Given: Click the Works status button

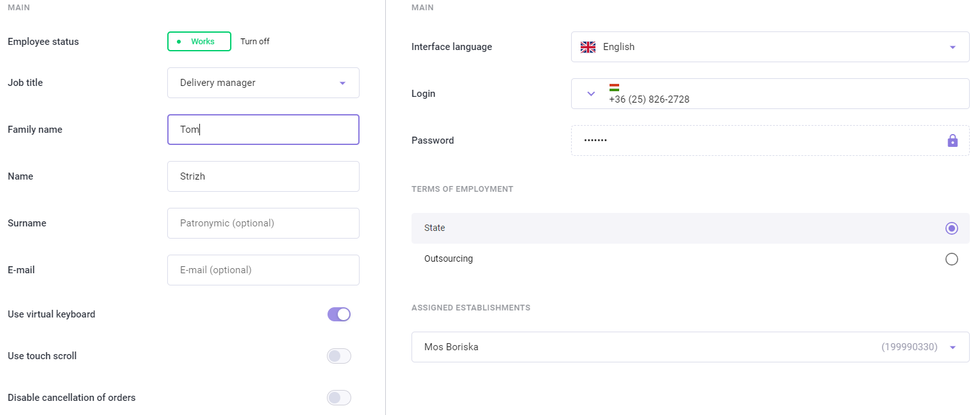Looking at the screenshot, I should click(199, 41).
